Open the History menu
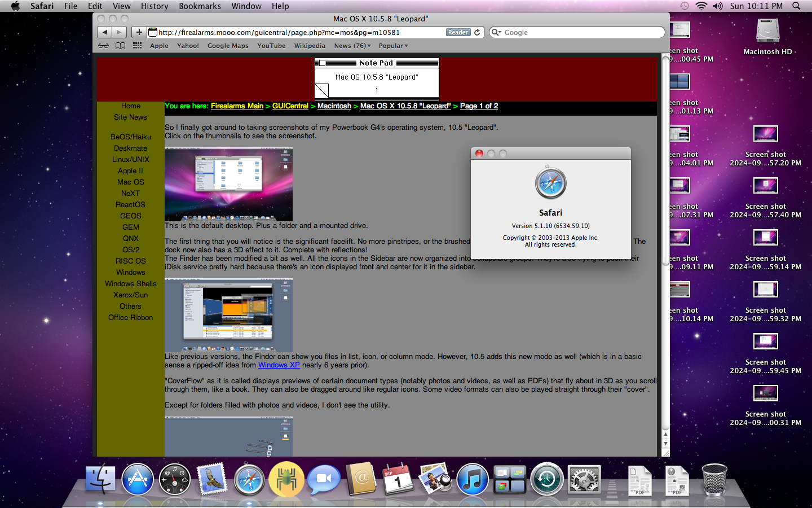Viewport: 812px width, 508px height. coord(155,6)
